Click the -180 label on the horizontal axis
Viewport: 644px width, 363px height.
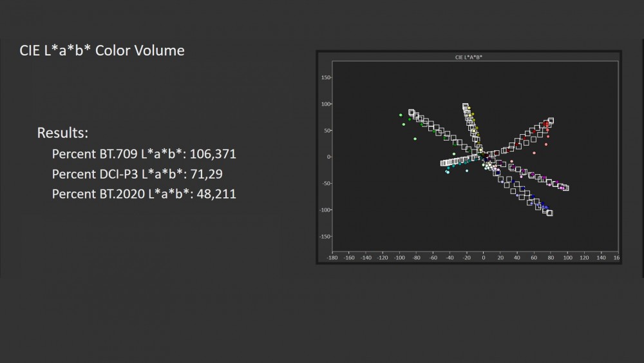click(332, 258)
